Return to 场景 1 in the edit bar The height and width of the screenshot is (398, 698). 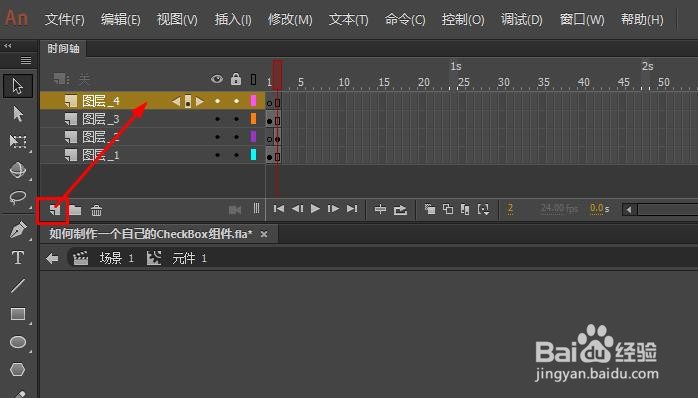tap(117, 258)
